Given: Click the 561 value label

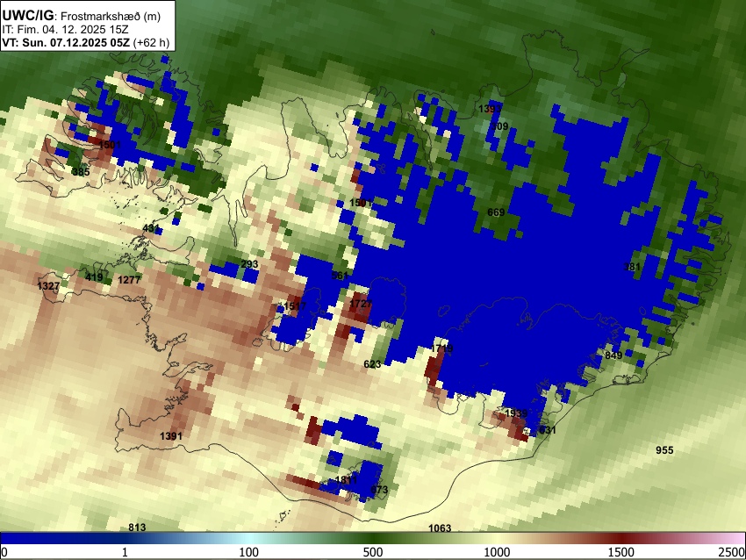Looking at the screenshot, I should [x=340, y=276].
